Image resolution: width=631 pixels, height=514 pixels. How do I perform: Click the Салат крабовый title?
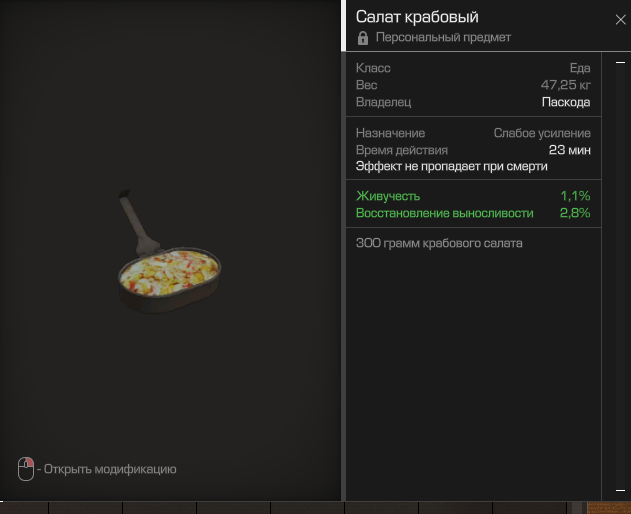point(417,17)
